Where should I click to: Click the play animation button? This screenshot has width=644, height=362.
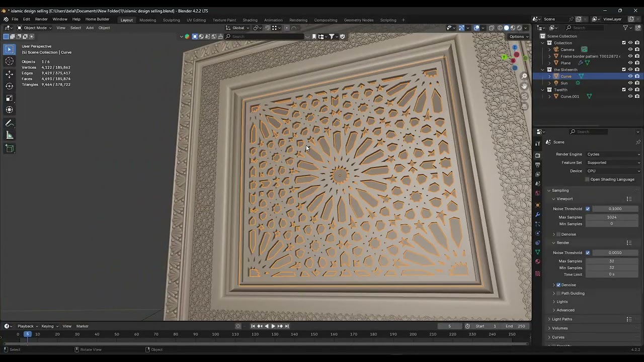[x=273, y=326]
